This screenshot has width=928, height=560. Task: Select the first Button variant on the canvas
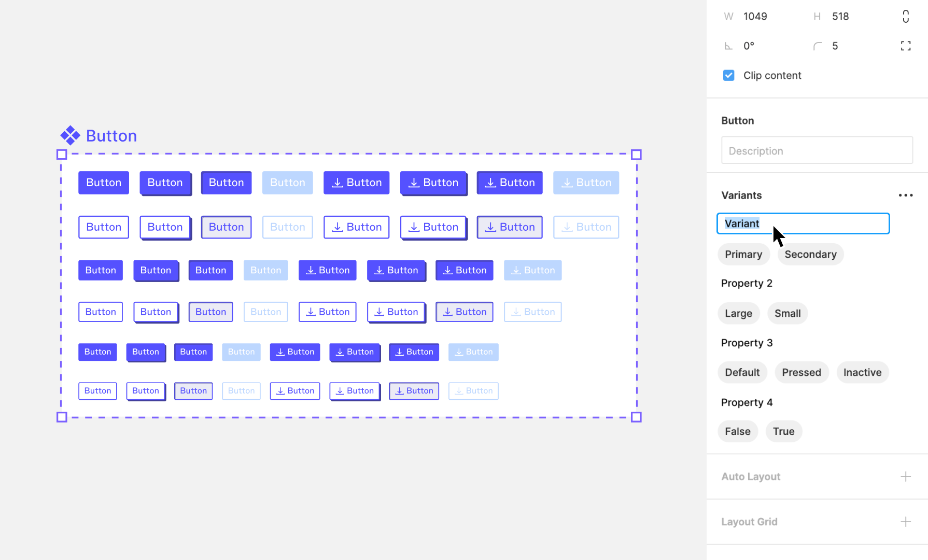103,183
